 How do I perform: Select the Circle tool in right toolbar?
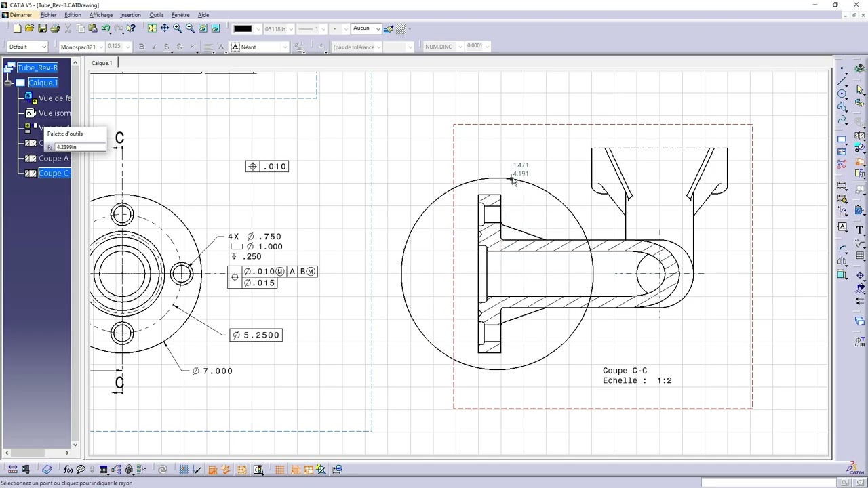(842, 94)
